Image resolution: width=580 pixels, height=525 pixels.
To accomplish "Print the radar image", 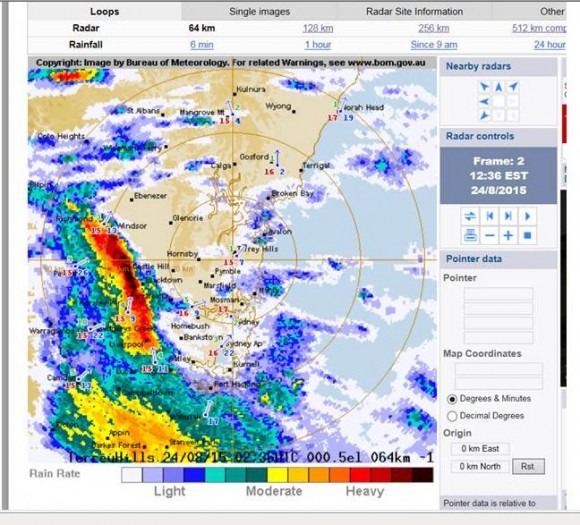I will (x=470, y=236).
